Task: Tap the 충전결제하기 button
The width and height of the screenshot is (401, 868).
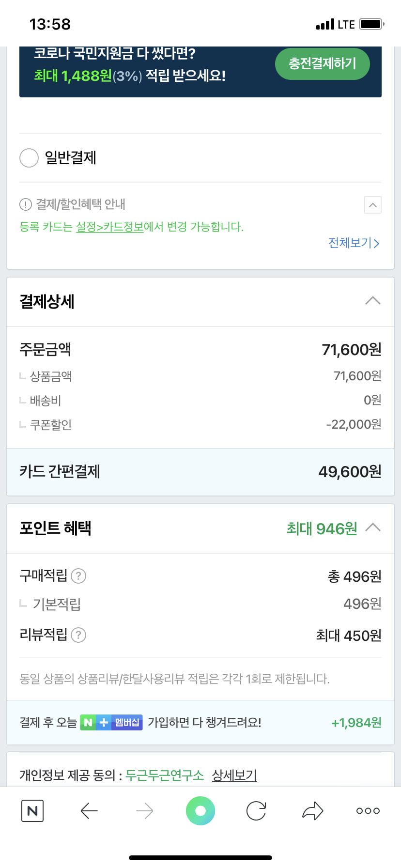Action: click(323, 63)
